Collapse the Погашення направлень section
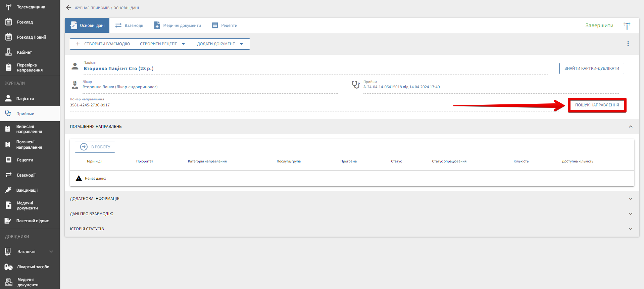This screenshot has height=289, width=644. [x=630, y=127]
